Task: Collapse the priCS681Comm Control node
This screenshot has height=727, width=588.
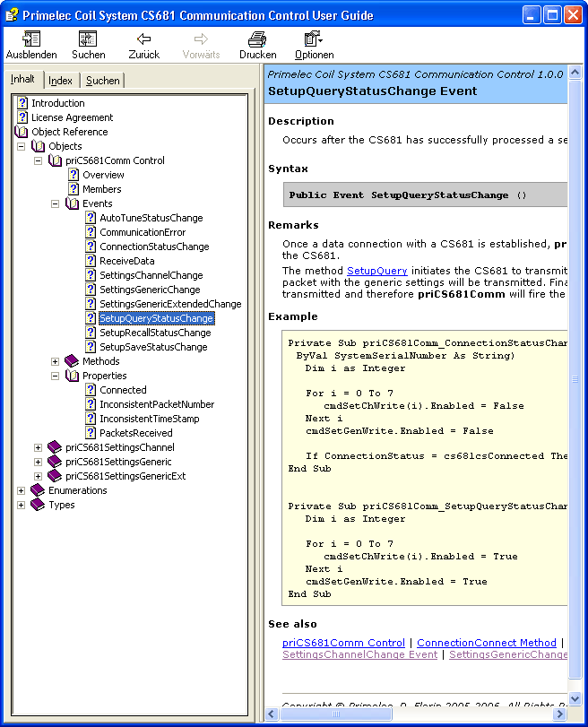Action: (38, 160)
